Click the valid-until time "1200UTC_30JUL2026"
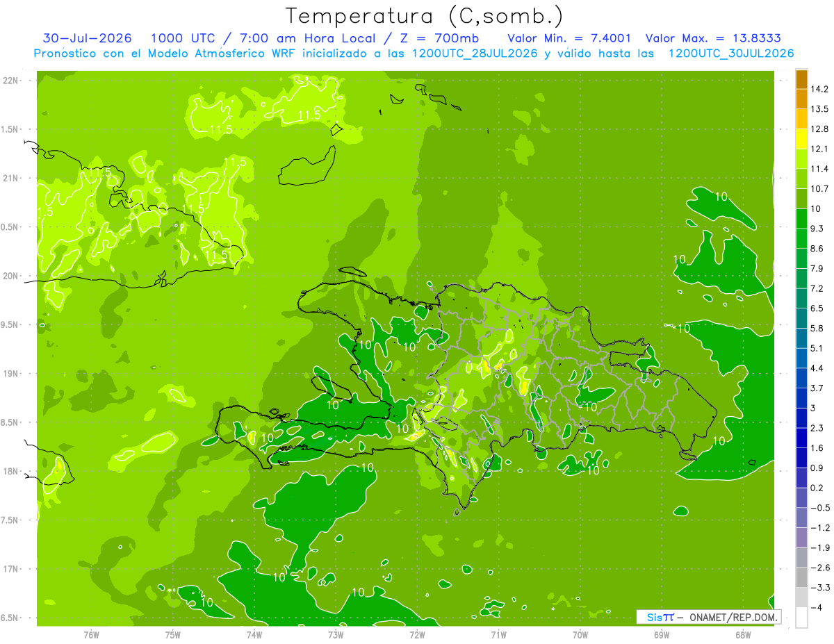The height and width of the screenshot is (644, 834). [731, 53]
